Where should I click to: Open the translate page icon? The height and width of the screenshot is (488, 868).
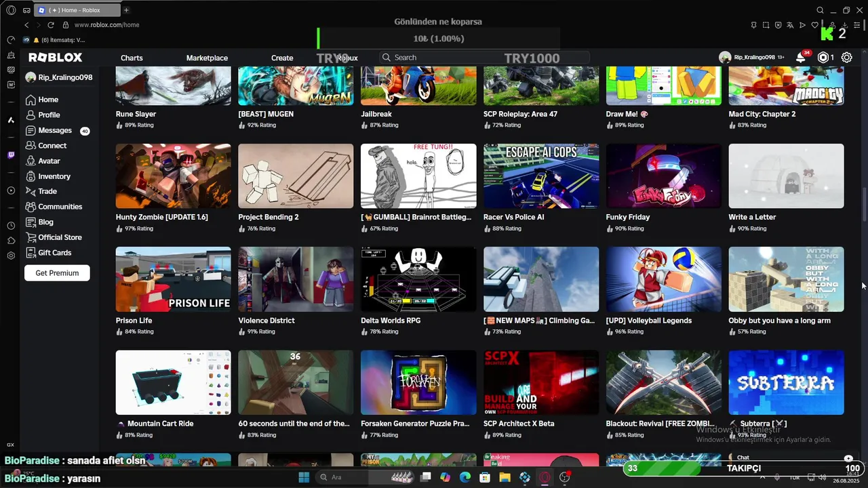[x=790, y=25]
